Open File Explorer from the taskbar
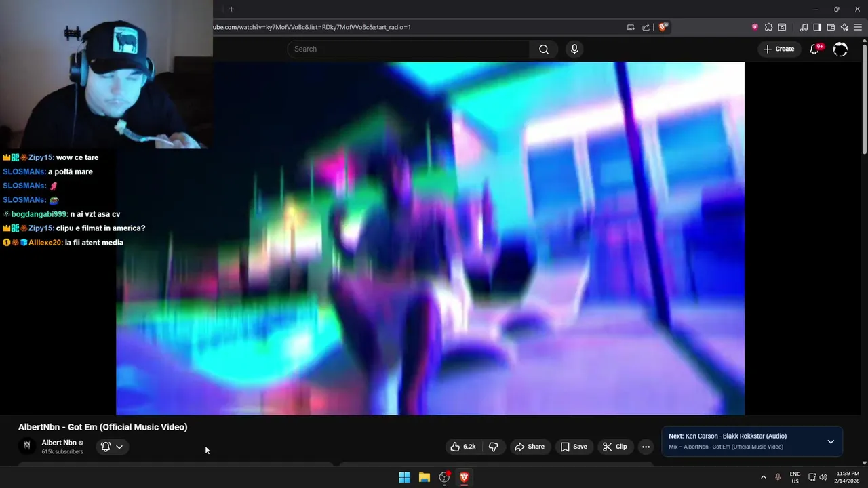 425,477
